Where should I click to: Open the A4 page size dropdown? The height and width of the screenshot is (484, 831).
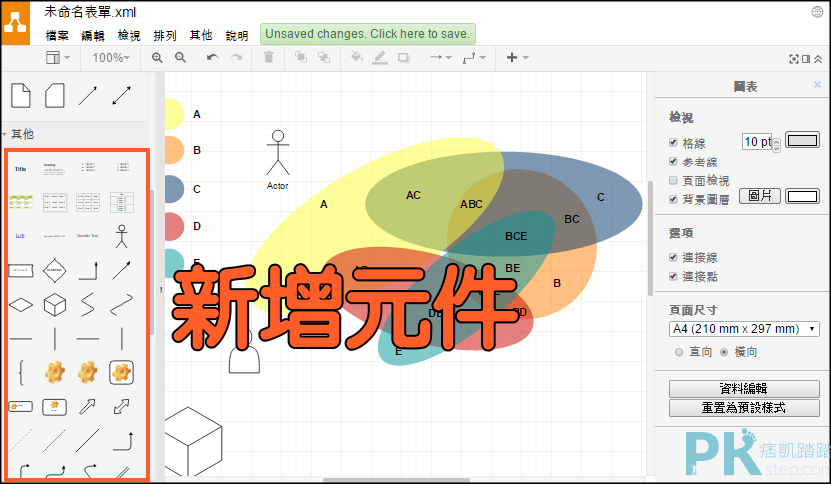pos(744,329)
